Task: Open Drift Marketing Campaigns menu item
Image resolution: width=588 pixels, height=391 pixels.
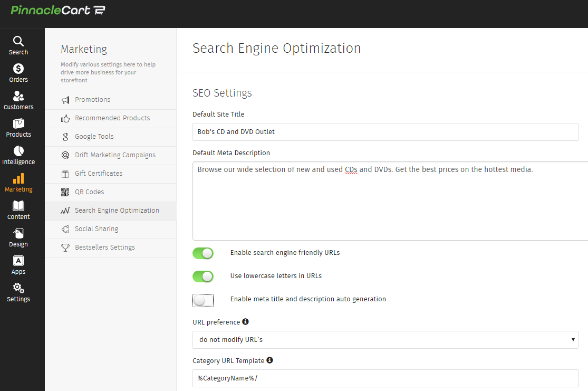Action: pyautogui.click(x=111, y=155)
